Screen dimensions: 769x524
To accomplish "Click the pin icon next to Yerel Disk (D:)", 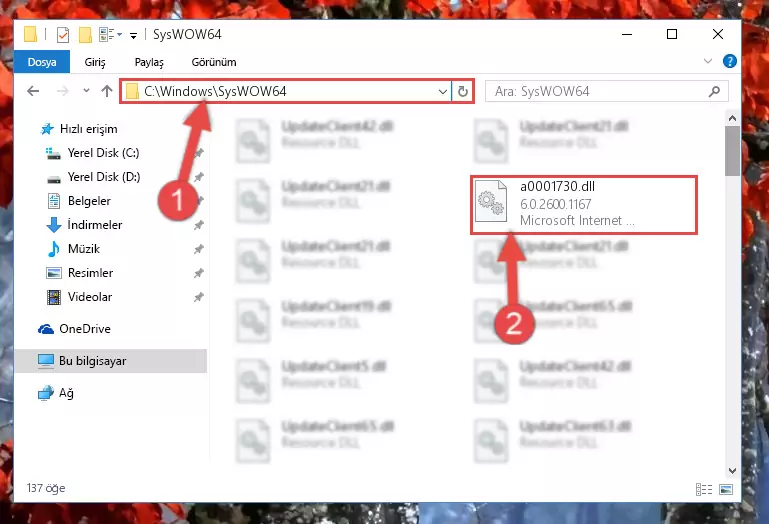I will [199, 177].
